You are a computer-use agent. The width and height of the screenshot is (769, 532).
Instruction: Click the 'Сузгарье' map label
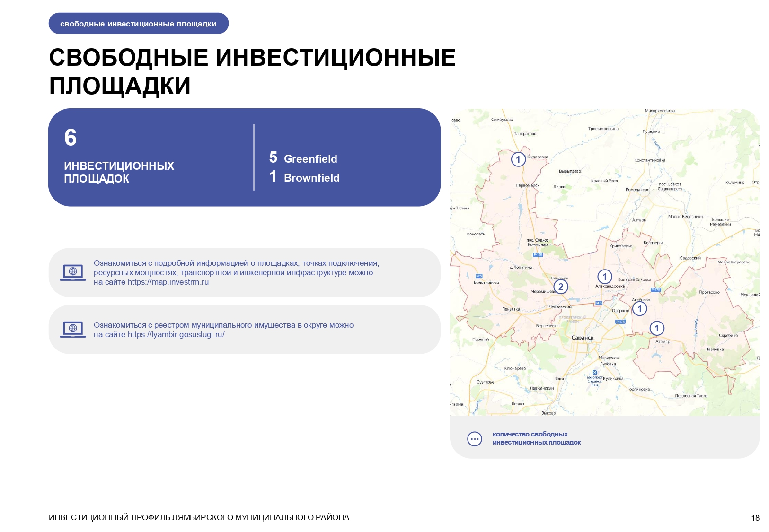(486, 382)
